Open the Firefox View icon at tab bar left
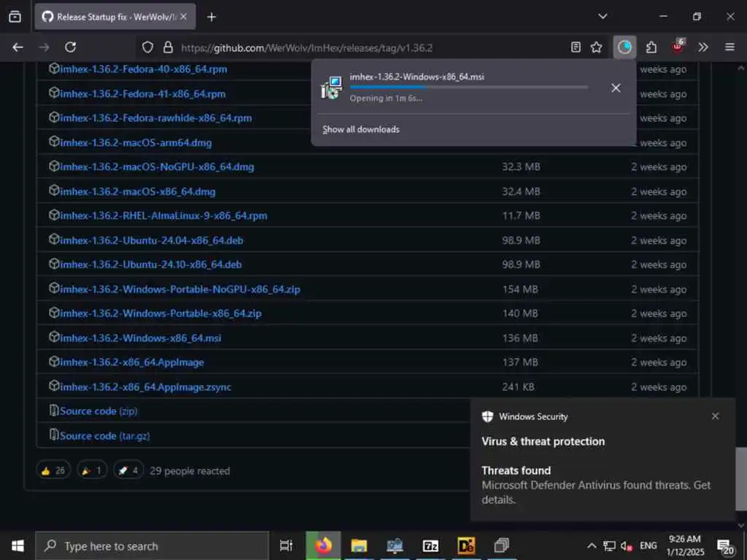Image resolution: width=747 pixels, height=560 pixels. 15,17
